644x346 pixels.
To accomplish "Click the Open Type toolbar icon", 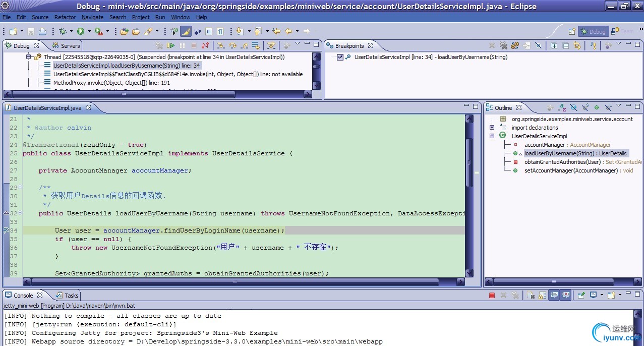I will coord(124,31).
